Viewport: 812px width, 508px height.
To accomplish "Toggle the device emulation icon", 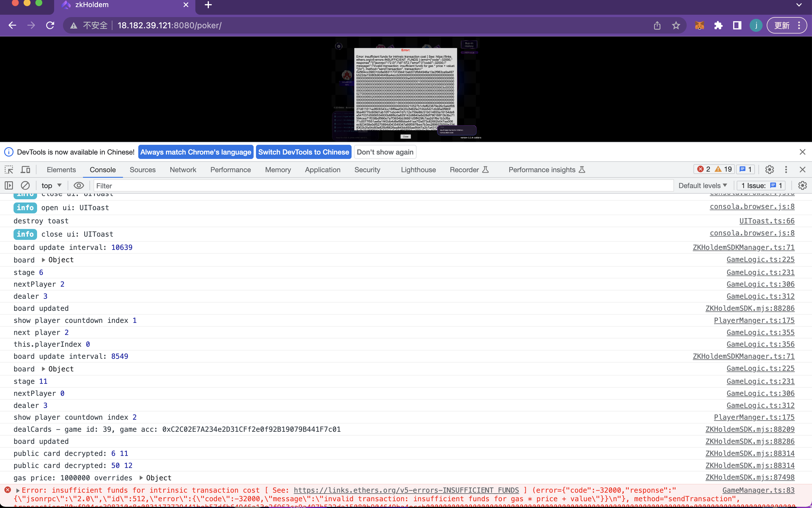I will tap(25, 169).
